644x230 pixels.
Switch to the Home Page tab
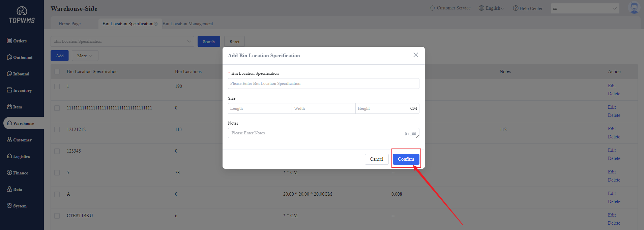pos(69,24)
